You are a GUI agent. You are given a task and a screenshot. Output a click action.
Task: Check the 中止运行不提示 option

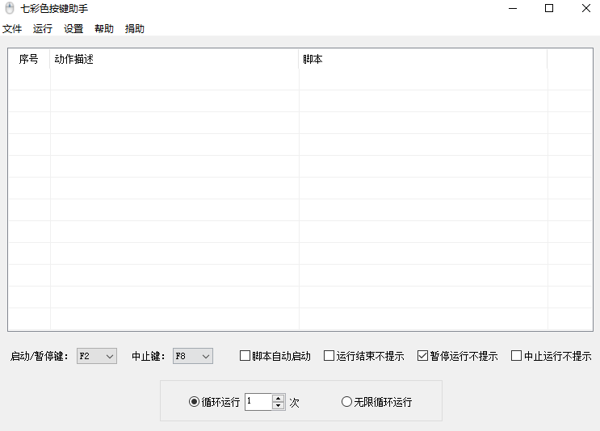(x=516, y=356)
